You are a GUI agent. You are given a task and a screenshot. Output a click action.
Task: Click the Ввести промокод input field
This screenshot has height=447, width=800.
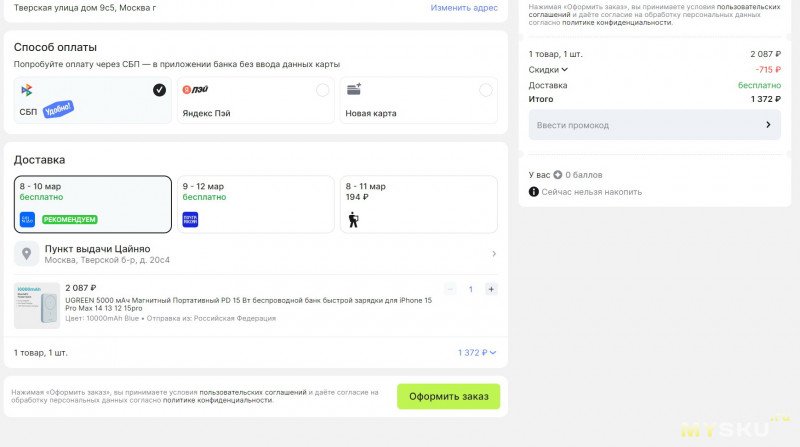pyautogui.click(x=640, y=125)
